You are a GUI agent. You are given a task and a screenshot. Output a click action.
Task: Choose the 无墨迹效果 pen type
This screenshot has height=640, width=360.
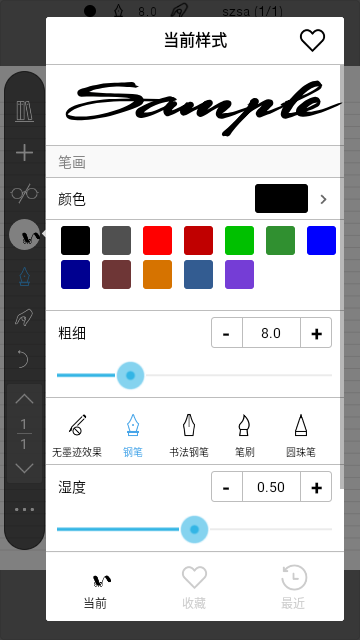point(77,436)
